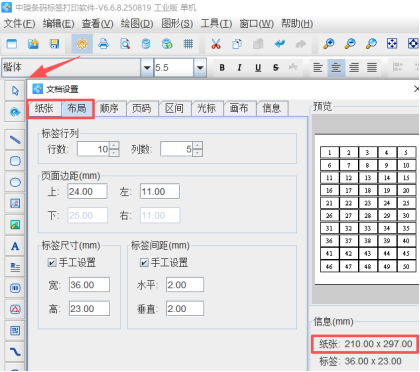Open the 图形(S) menu
The width and height of the screenshot is (420, 372).
pos(177,24)
